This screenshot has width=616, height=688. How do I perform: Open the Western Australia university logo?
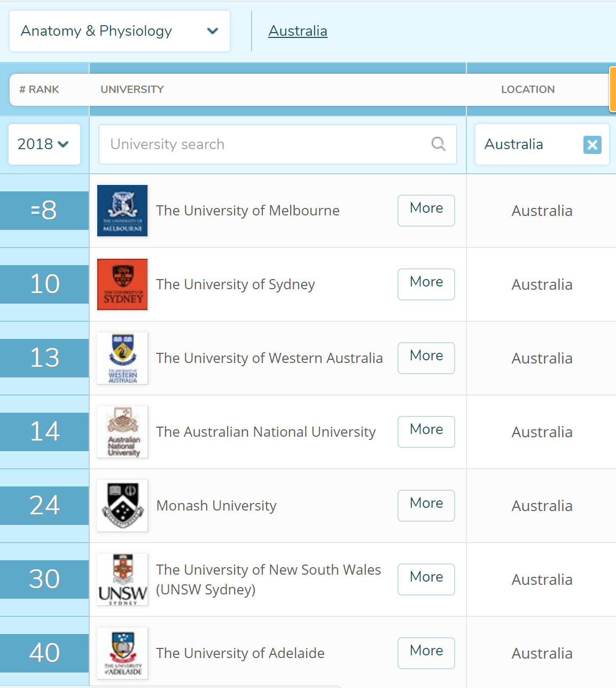point(122,358)
